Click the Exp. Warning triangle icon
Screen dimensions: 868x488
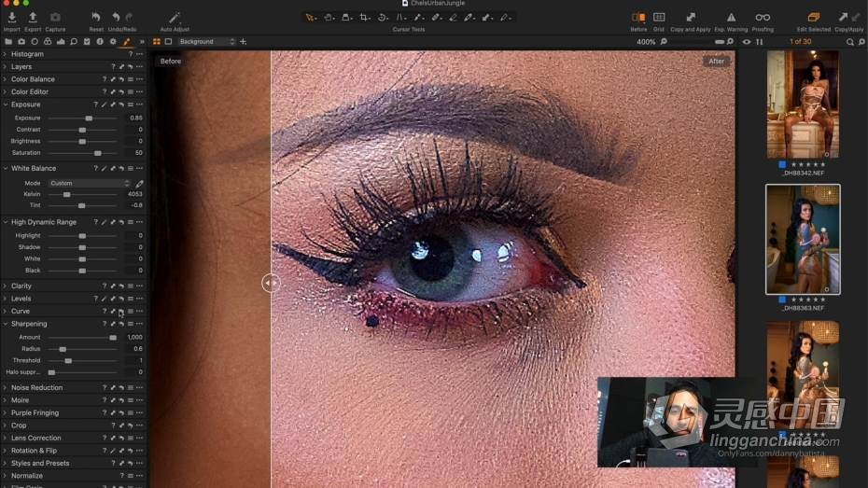coord(731,17)
